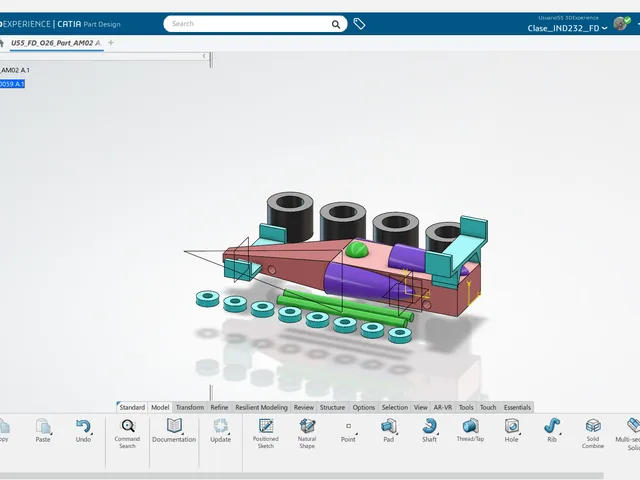Click the Update icon

[x=220, y=427]
